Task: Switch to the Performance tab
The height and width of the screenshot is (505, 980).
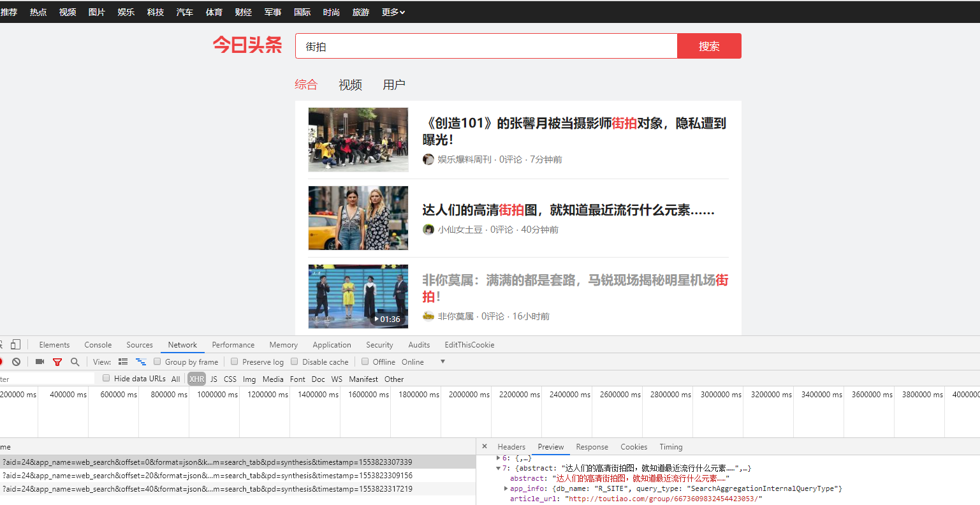Action: click(233, 344)
